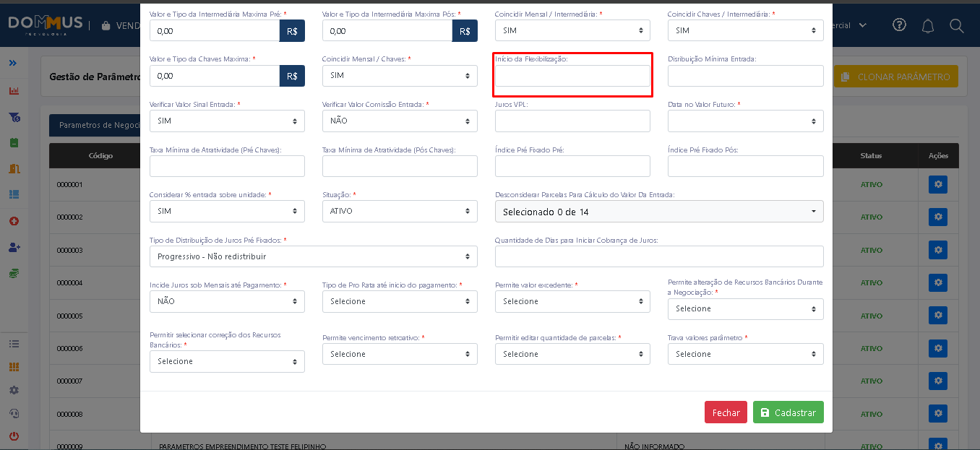The height and width of the screenshot is (450, 980).
Task: Open Permitir editar quantidade de parcelas dropdown
Action: point(572,354)
